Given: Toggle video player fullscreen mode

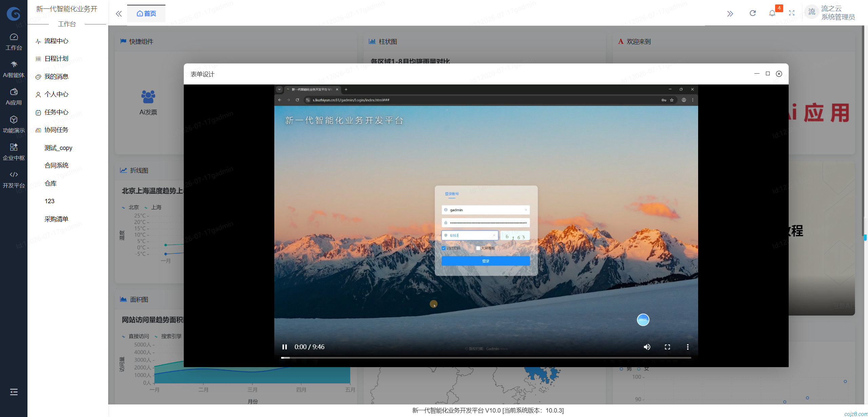Looking at the screenshot, I should (x=667, y=347).
